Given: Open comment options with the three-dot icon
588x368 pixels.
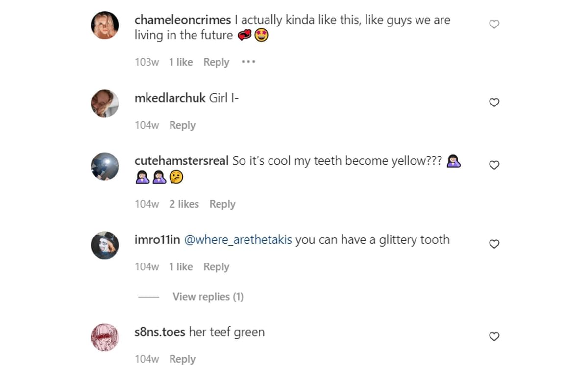Looking at the screenshot, I should tap(248, 62).
